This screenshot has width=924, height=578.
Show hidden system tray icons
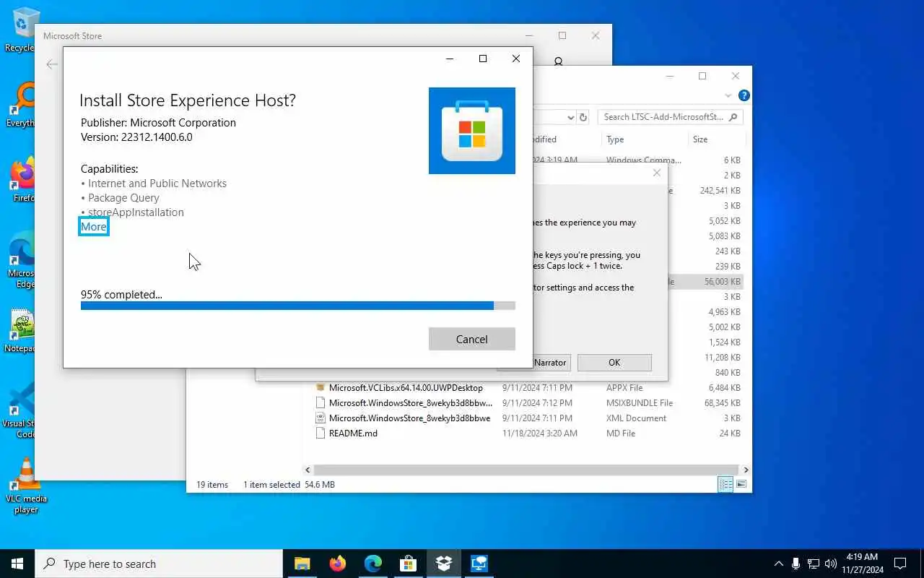(x=778, y=564)
